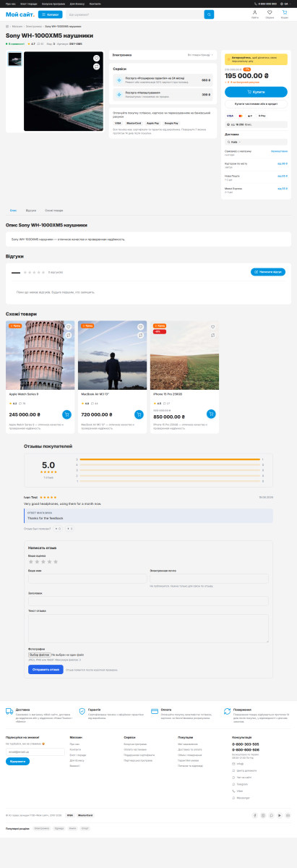Screen dimensions: 297x868
Task: Click the Электроника popular section tag in footer
Action: point(42,828)
